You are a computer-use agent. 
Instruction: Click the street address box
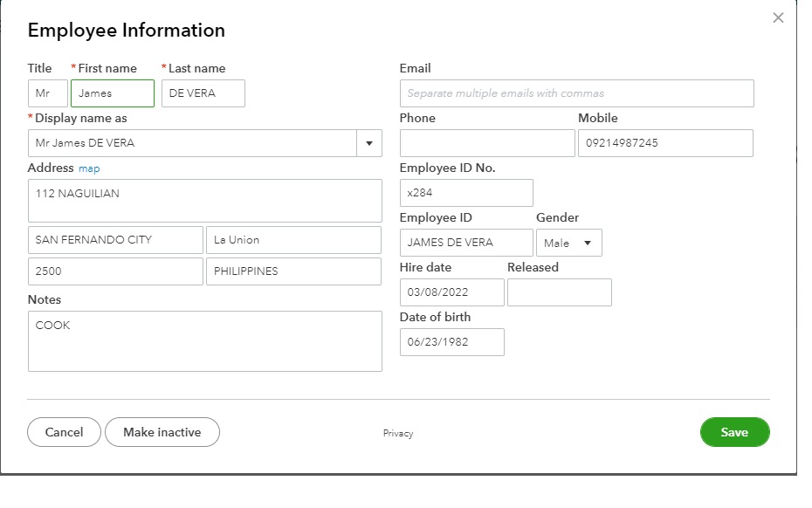click(x=204, y=201)
